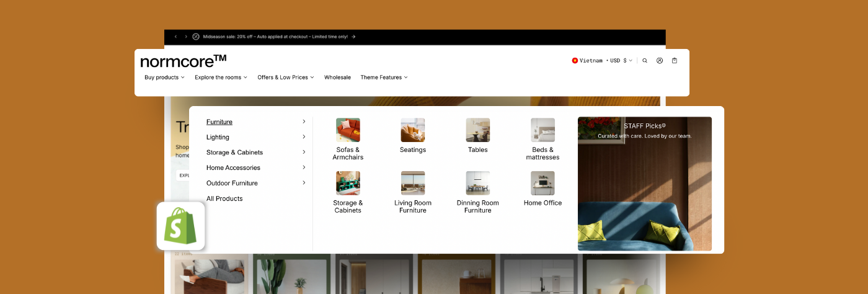Open Sofas & Armchairs category thumbnail

point(348,130)
